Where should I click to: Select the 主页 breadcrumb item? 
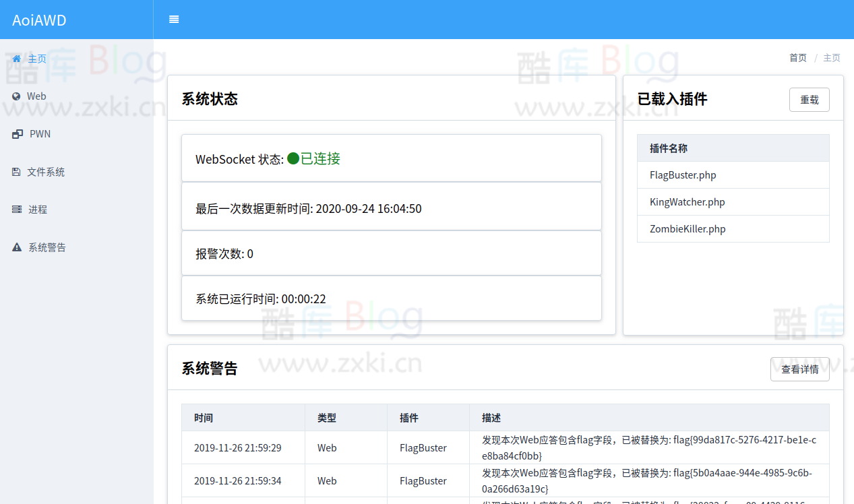831,58
